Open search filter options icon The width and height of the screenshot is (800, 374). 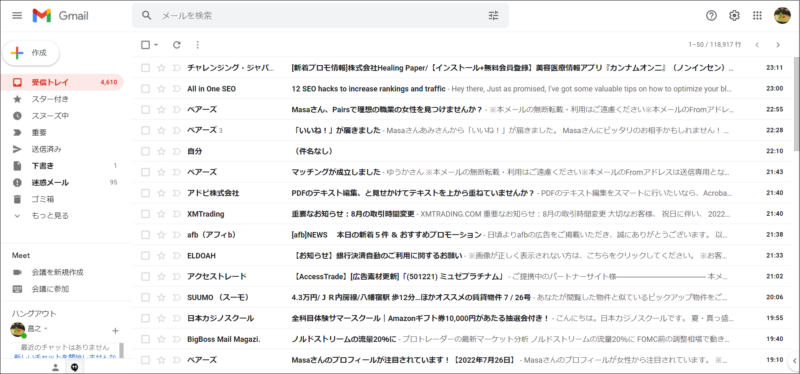coord(493,15)
